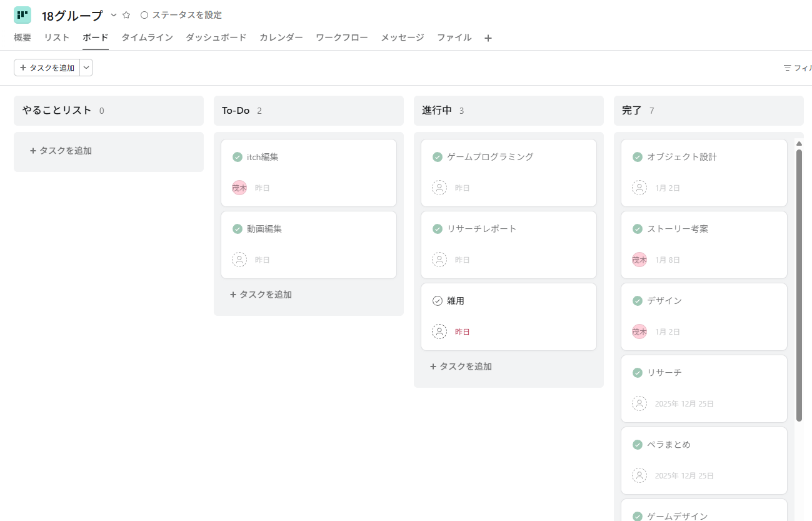
Task: Click the plus icon to add a tab
Action: tap(488, 38)
